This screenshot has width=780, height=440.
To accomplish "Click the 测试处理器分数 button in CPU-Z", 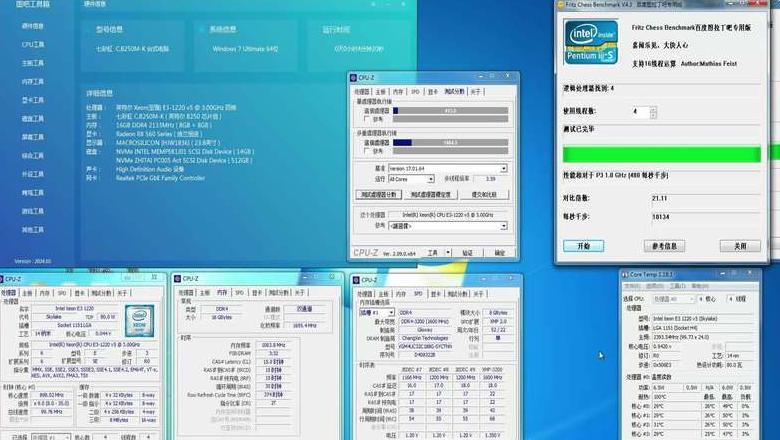I will pos(379,194).
